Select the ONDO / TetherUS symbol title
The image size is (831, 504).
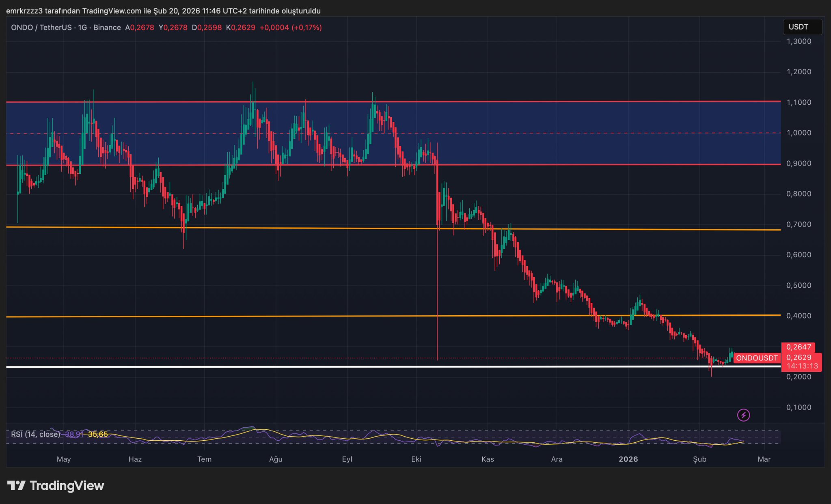tap(41, 28)
